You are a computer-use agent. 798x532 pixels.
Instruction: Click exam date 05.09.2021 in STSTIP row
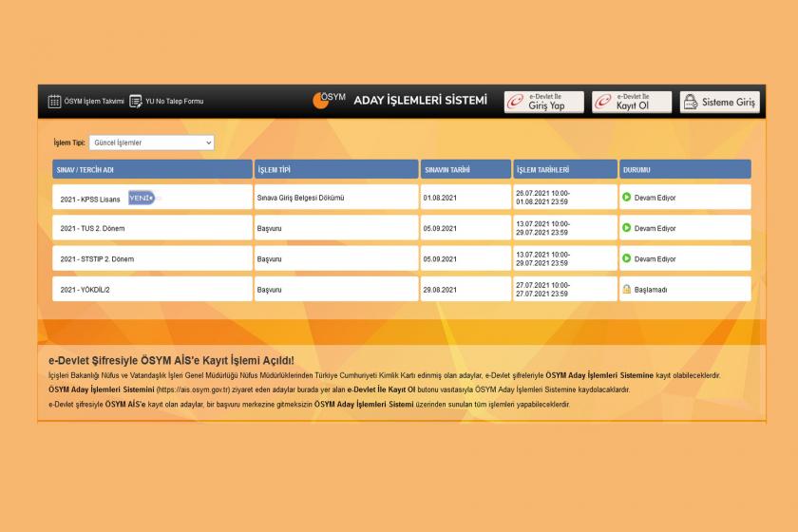440,259
